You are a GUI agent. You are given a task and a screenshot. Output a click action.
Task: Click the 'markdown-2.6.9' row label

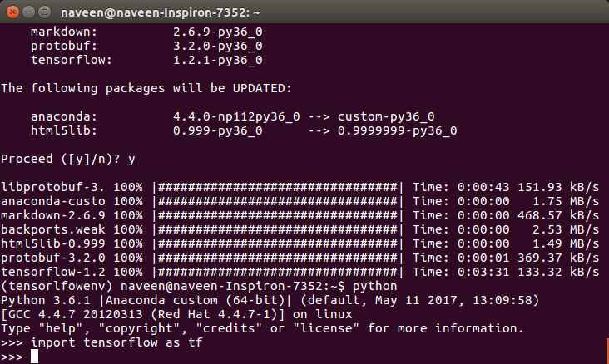tap(52, 215)
